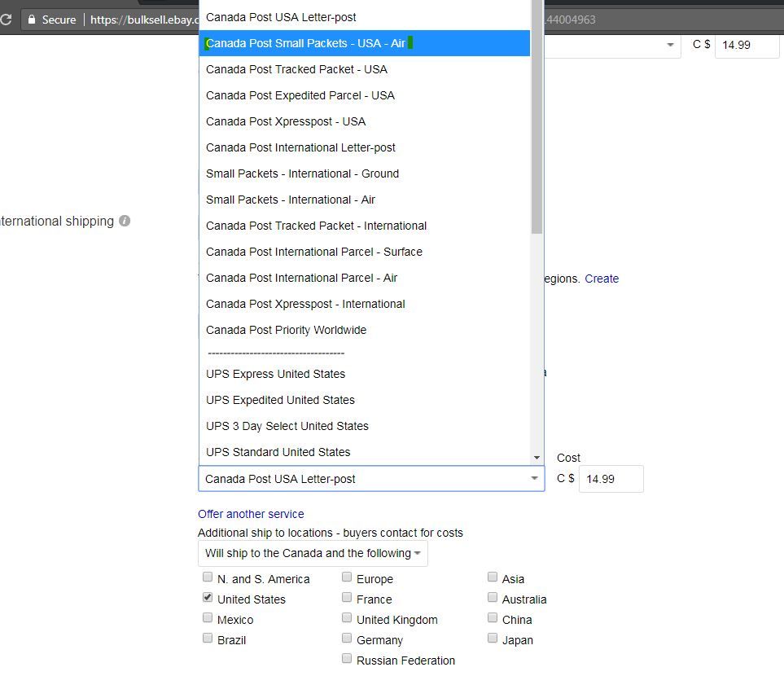The height and width of the screenshot is (676, 784).
Task: Enable the Russian Federation checkbox
Action: (347, 658)
